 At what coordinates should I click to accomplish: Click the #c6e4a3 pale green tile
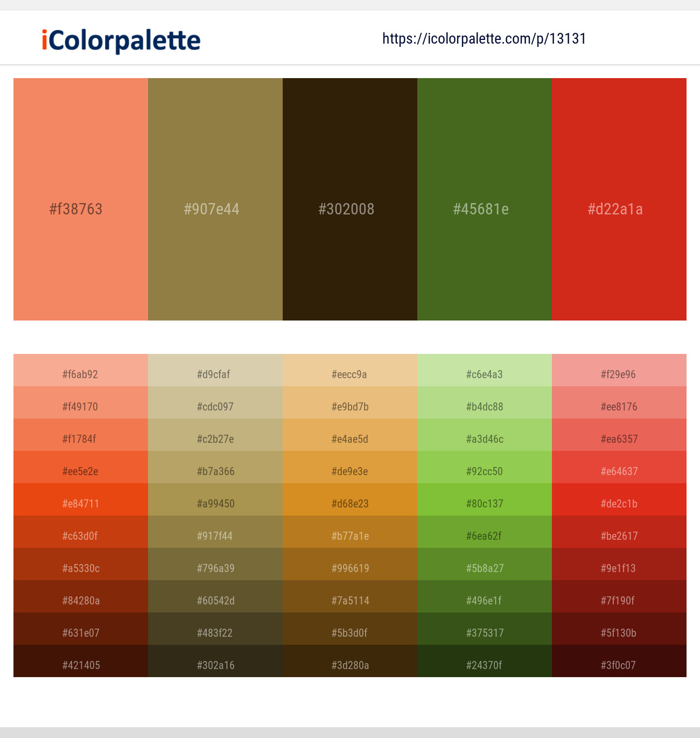tap(485, 374)
